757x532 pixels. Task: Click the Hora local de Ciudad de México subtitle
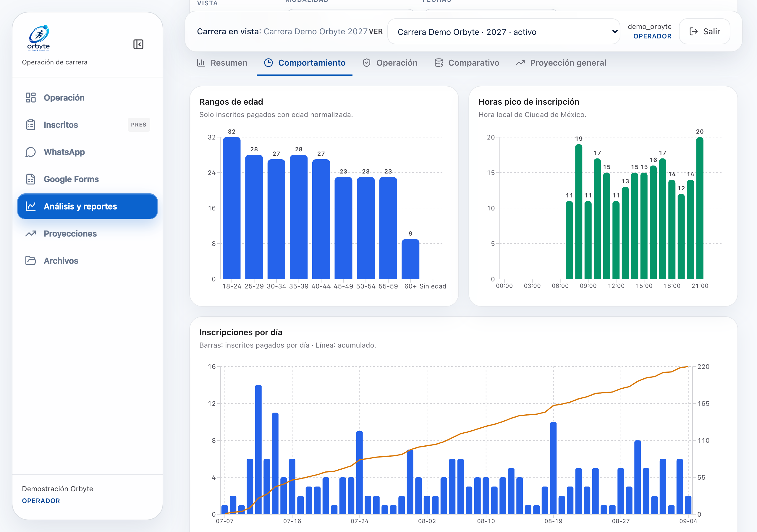(x=532, y=115)
